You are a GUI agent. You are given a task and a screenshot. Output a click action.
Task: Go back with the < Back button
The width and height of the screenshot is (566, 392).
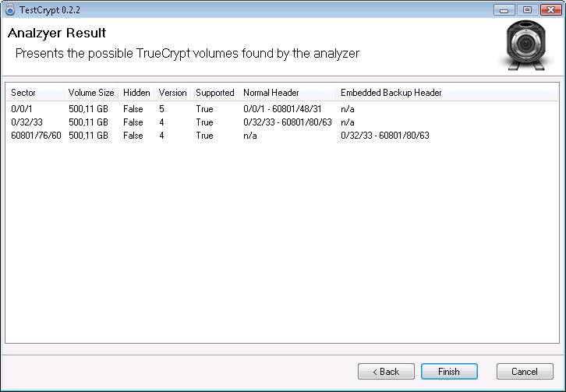[386, 372]
